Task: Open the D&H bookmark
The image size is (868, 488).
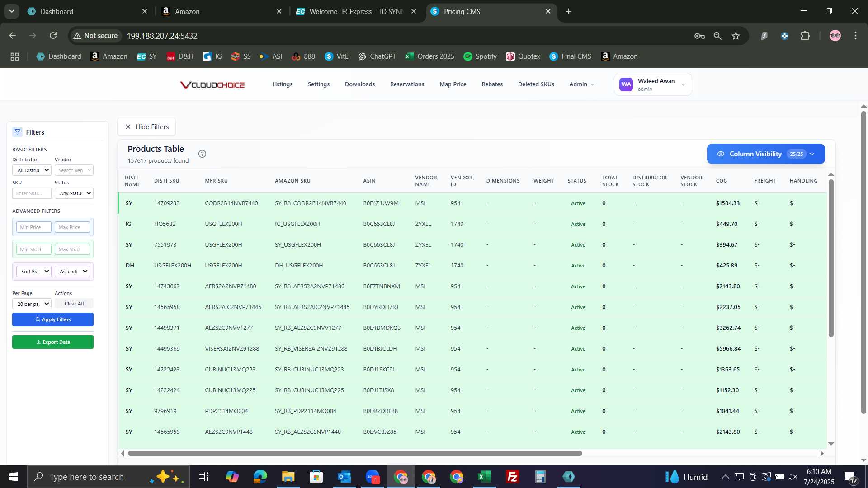Action: 179,56
